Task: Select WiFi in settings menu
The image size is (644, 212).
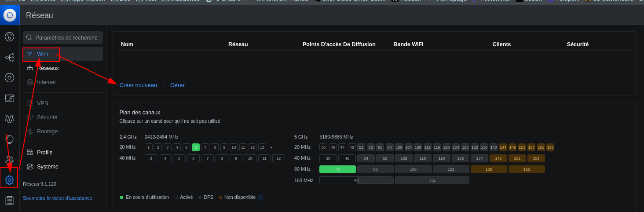Action: [63, 54]
